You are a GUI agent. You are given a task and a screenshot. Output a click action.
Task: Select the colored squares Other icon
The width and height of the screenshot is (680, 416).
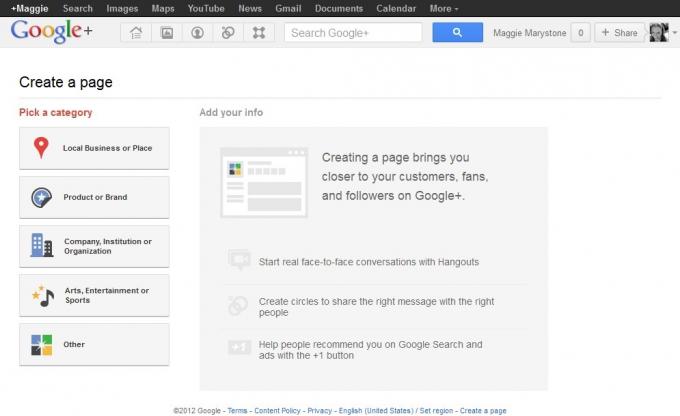(42, 345)
